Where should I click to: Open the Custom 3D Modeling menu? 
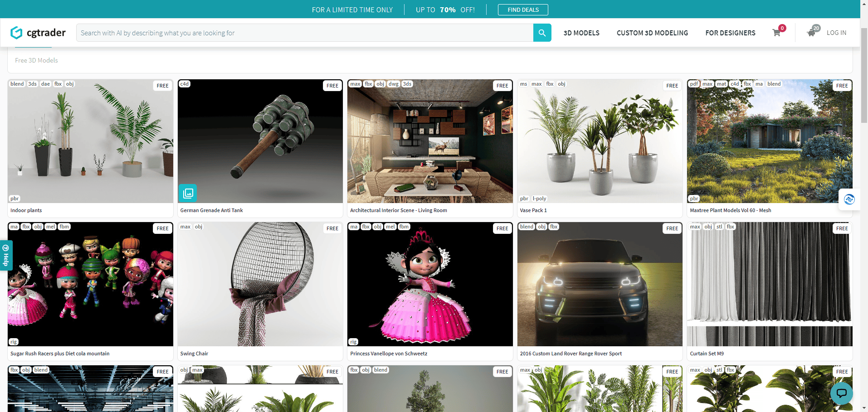click(652, 33)
